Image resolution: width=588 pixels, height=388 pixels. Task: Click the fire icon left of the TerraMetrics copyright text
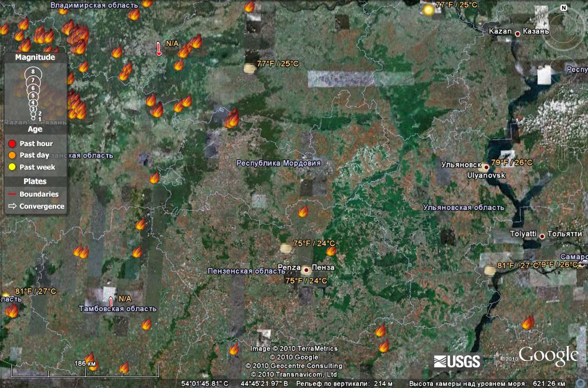click(234, 348)
